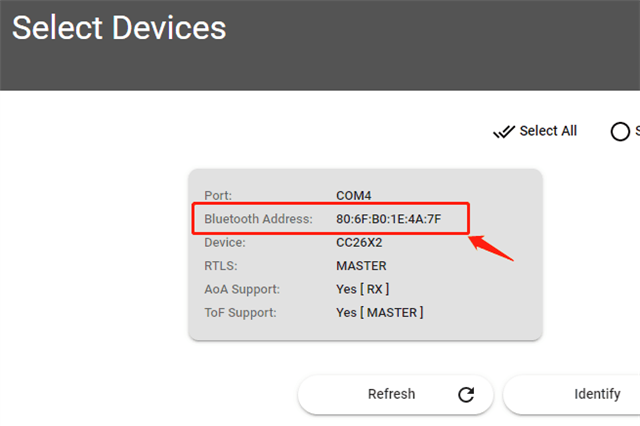The image size is (640, 426).
Task: Click the Device: field label
Action: [x=224, y=242]
